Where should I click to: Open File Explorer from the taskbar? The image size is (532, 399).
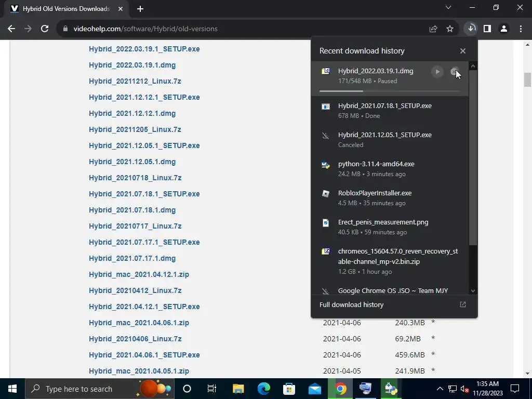coord(238,389)
